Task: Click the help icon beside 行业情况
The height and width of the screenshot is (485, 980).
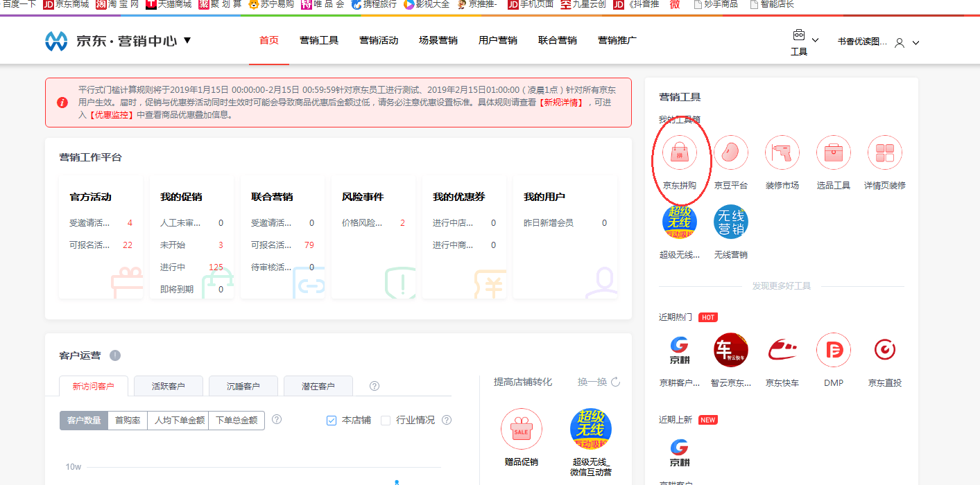Action: coord(447,420)
